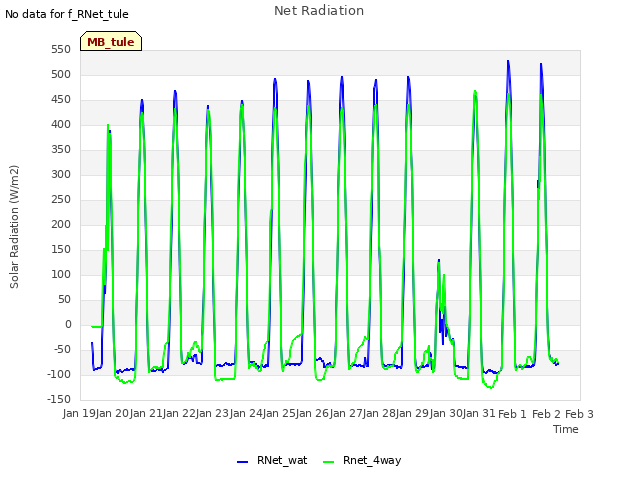Click the Jan 19 x-axis date label

pos(79,414)
